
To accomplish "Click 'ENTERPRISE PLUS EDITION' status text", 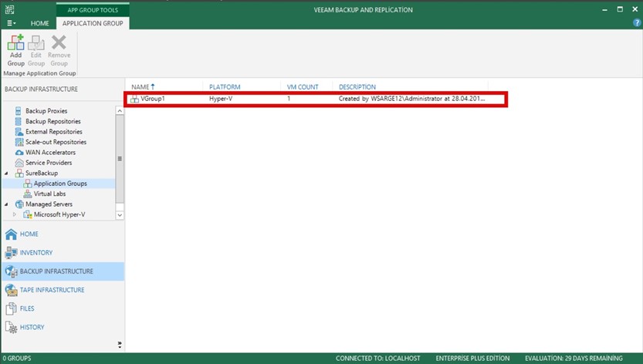I will (472, 359).
